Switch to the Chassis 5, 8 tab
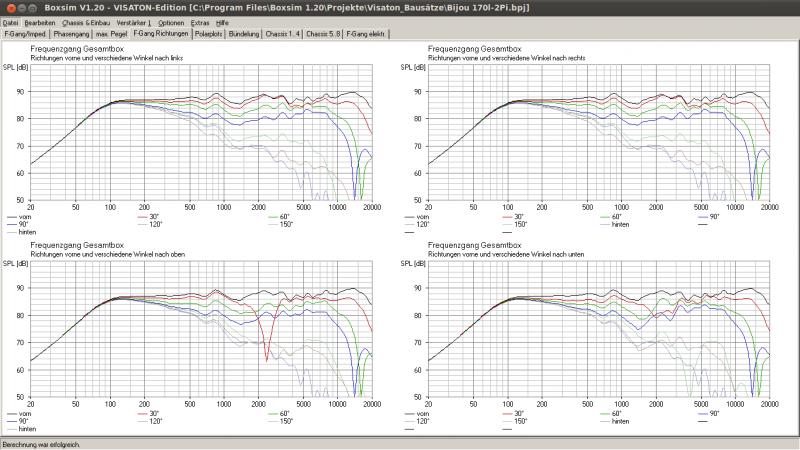 point(322,34)
